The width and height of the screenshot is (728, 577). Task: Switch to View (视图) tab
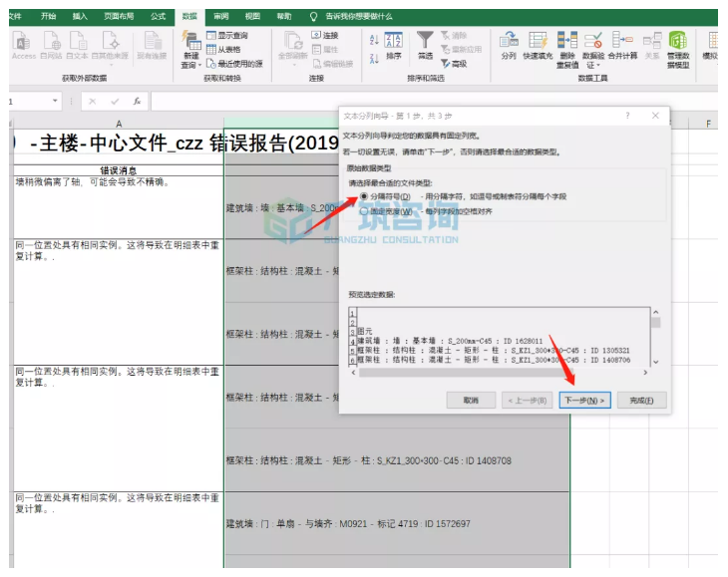[252, 16]
